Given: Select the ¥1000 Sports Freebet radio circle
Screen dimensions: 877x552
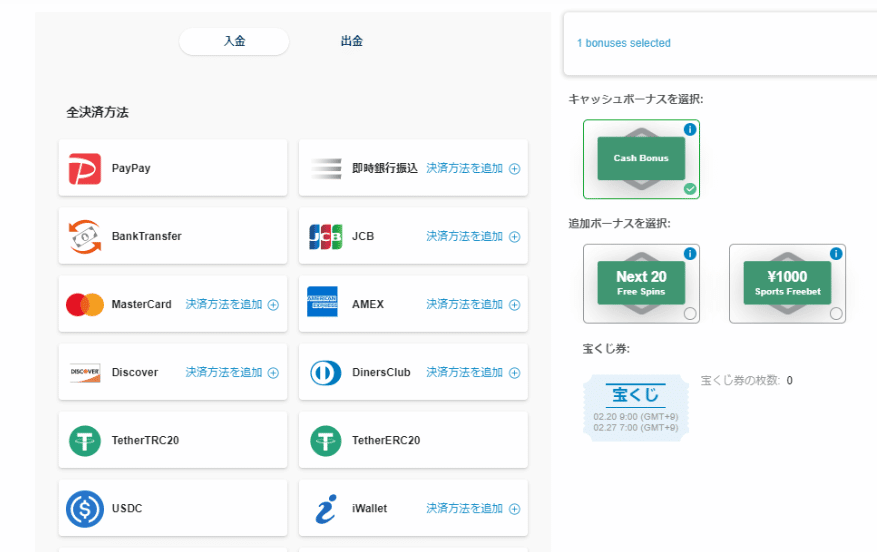Looking at the screenshot, I should 836,313.
